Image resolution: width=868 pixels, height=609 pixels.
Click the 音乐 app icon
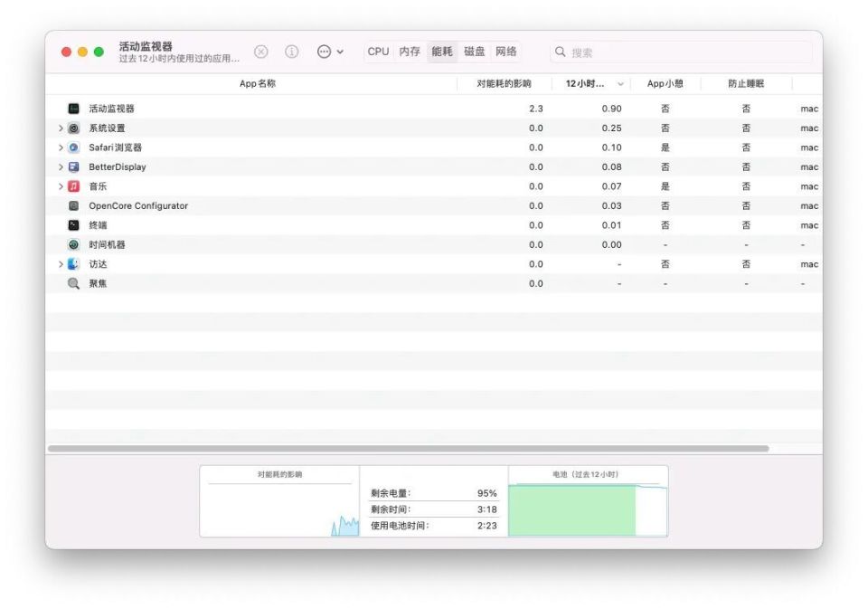[73, 186]
